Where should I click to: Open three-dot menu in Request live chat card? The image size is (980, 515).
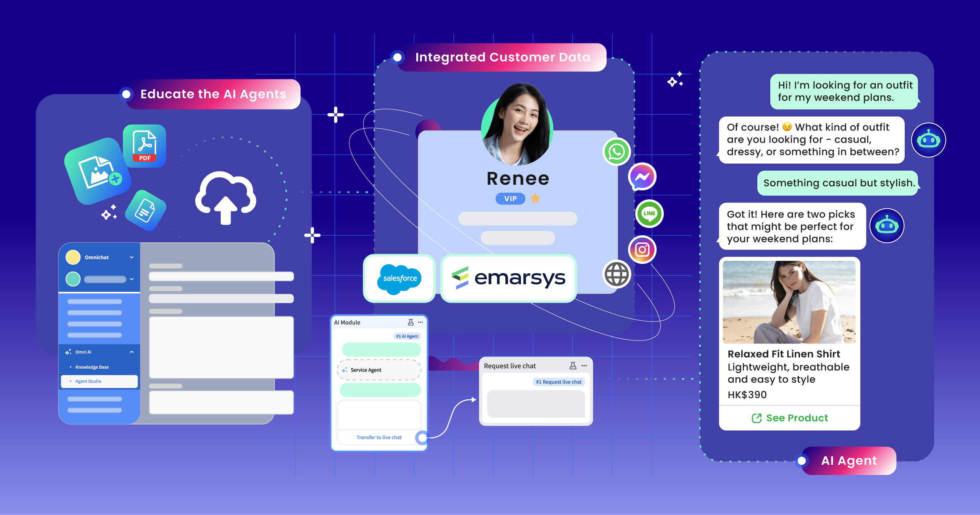click(x=584, y=366)
